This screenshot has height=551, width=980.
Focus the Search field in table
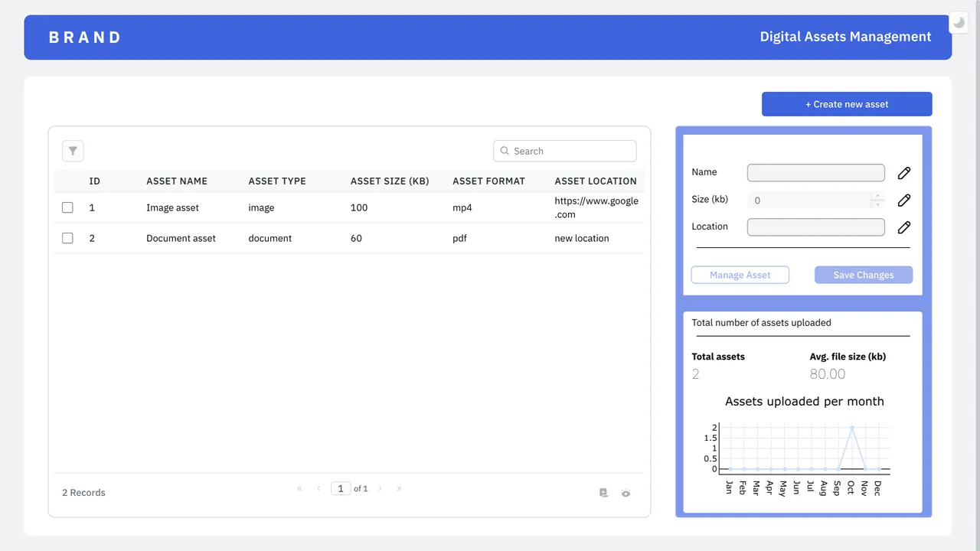[565, 151]
